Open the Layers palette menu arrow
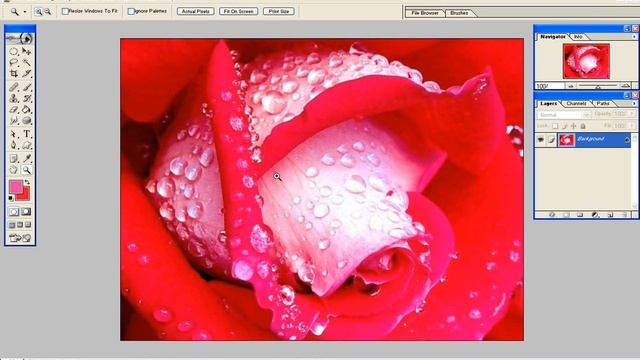The height and width of the screenshot is (360, 640). 634,104
